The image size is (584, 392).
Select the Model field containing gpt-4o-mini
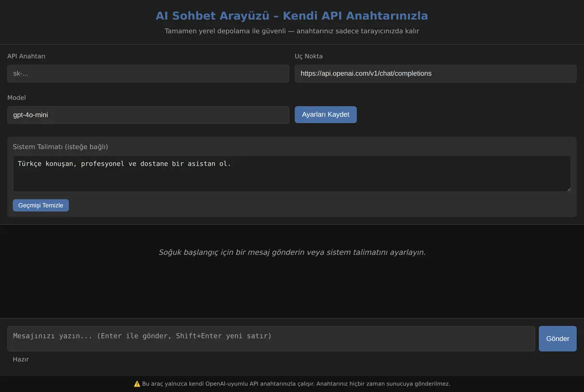coord(148,115)
